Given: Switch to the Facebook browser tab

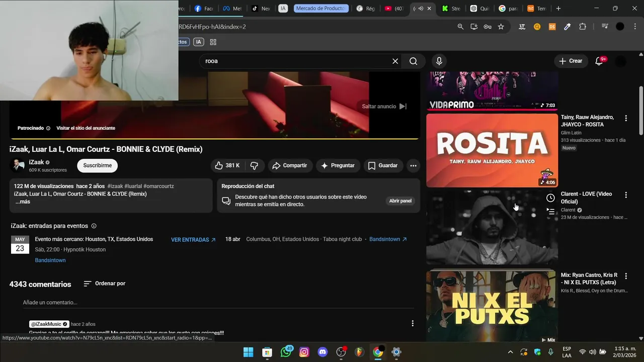Looking at the screenshot, I should [x=204, y=9].
